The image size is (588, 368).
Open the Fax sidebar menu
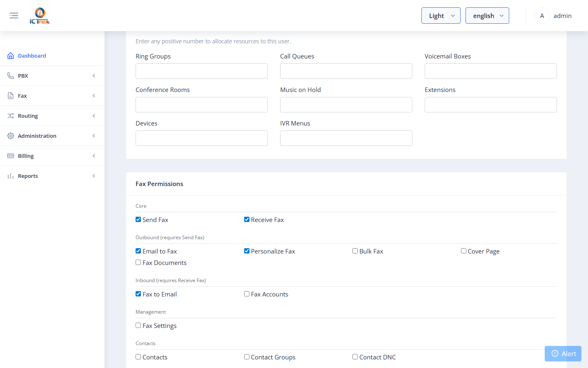52,96
